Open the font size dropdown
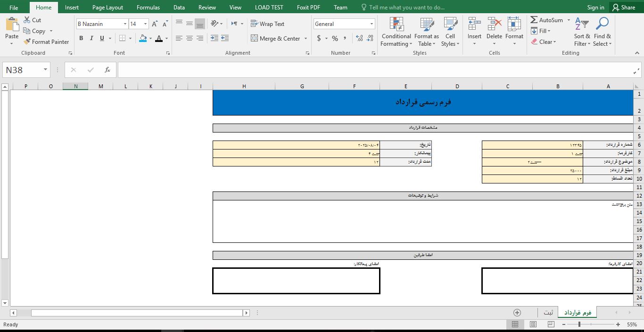The width and height of the screenshot is (644, 332). click(x=145, y=24)
